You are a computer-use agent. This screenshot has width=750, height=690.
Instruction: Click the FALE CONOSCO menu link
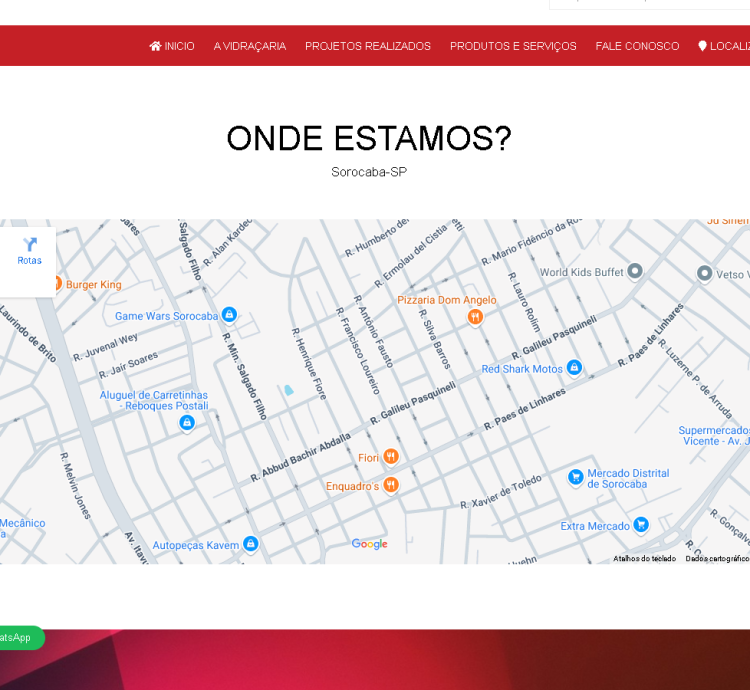(637, 46)
